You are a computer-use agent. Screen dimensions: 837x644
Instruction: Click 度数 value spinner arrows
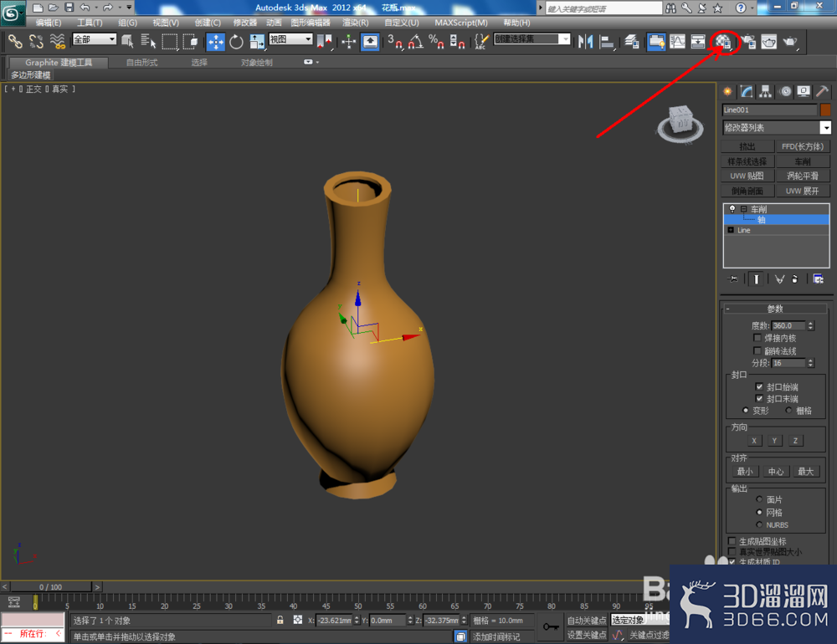(811, 325)
